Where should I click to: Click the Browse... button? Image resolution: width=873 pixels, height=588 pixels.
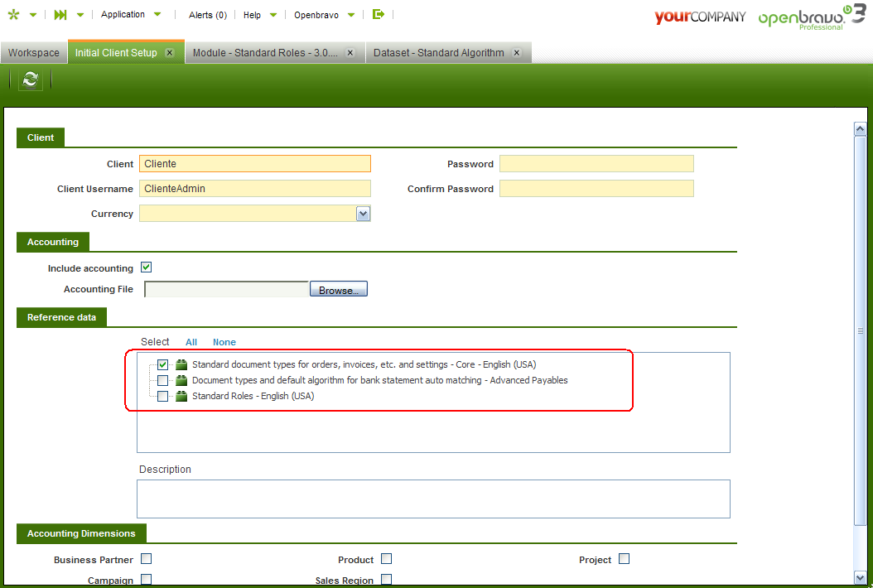339,289
